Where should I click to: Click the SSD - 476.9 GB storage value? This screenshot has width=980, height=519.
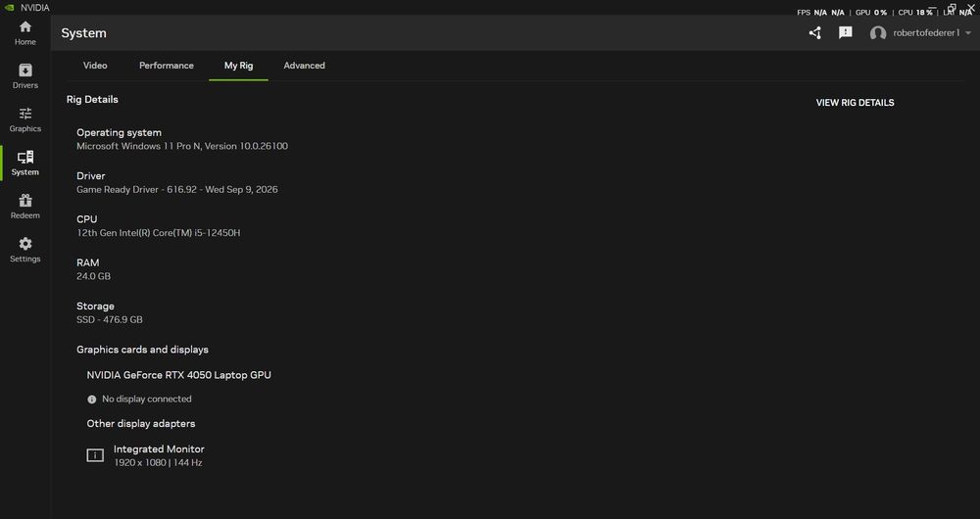tap(110, 320)
